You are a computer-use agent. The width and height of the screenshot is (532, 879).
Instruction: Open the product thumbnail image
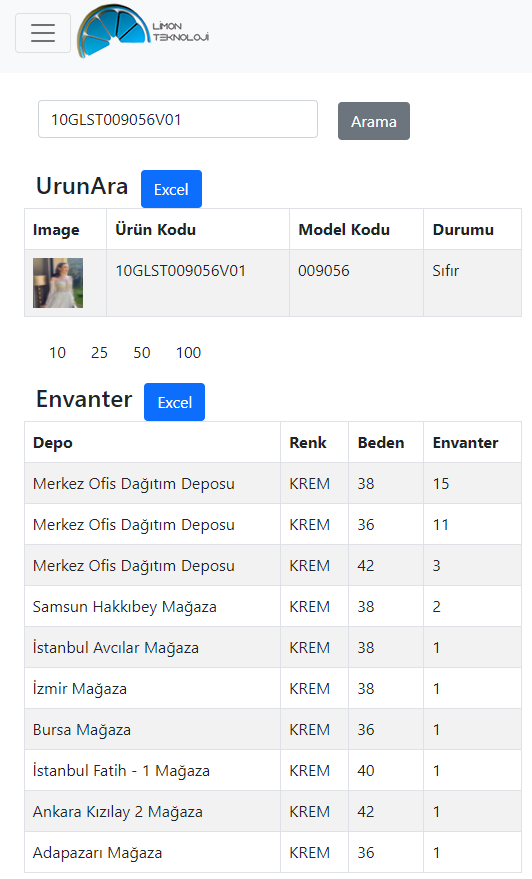(x=58, y=283)
